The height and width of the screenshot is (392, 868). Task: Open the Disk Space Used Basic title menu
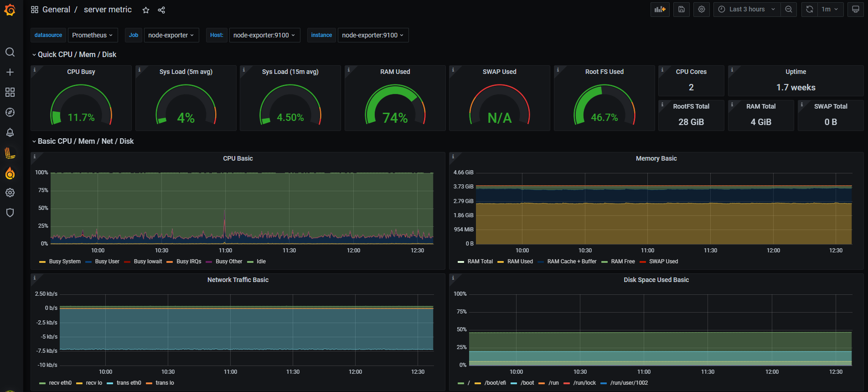(x=656, y=280)
